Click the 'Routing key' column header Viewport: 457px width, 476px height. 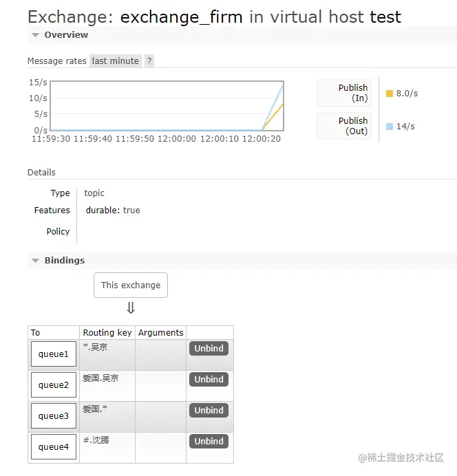107,333
